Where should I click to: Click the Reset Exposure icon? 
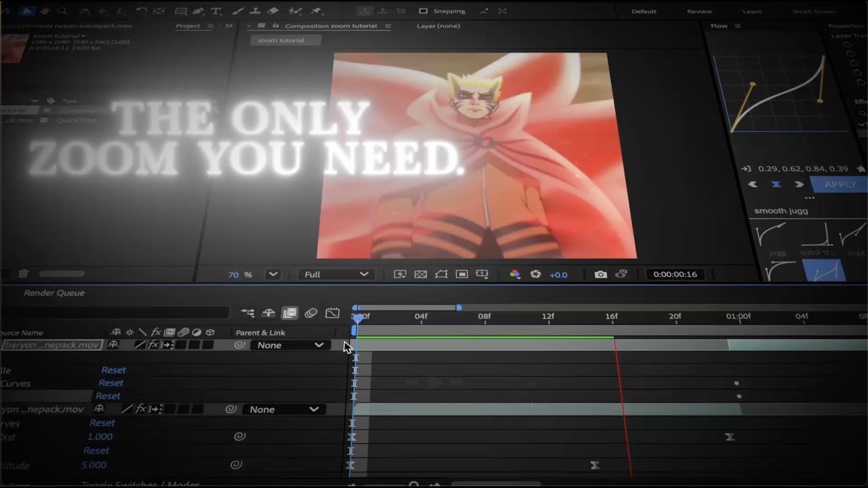pos(536,274)
